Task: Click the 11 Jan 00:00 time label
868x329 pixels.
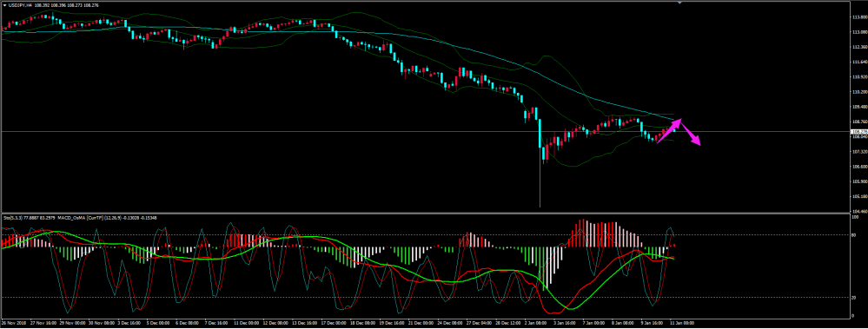Action: click(x=682, y=322)
